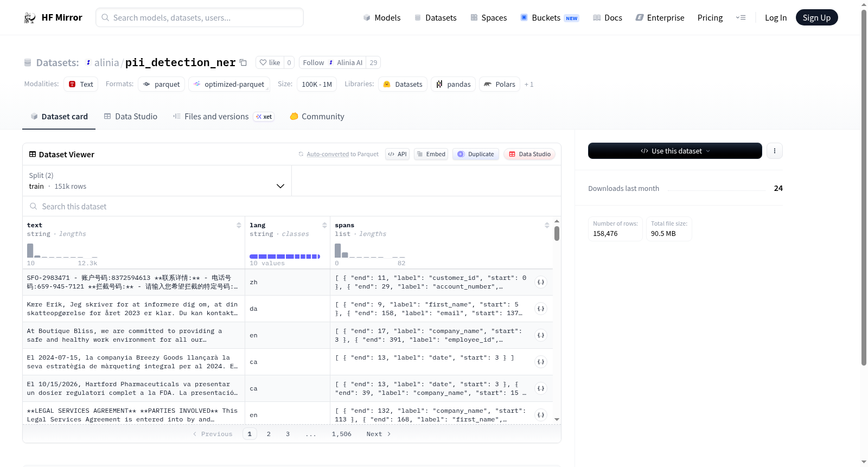
Task: Click the Polars library tag
Action: pos(500,84)
